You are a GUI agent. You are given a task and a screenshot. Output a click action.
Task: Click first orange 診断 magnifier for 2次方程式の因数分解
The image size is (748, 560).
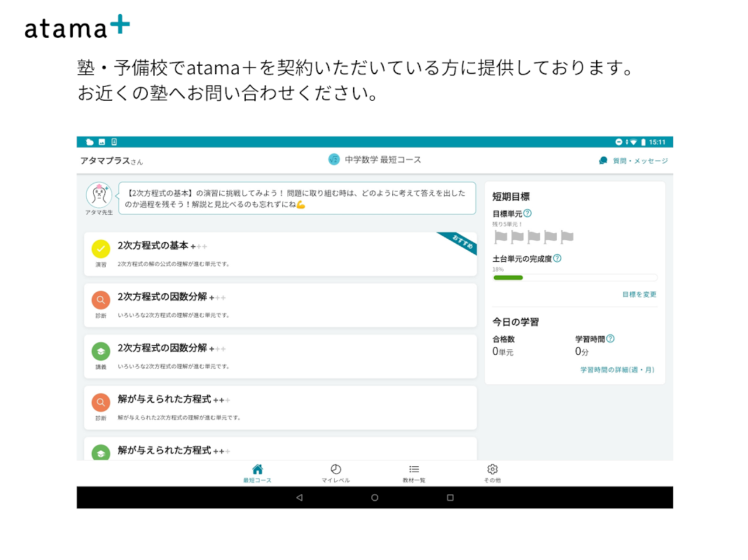pos(101,300)
